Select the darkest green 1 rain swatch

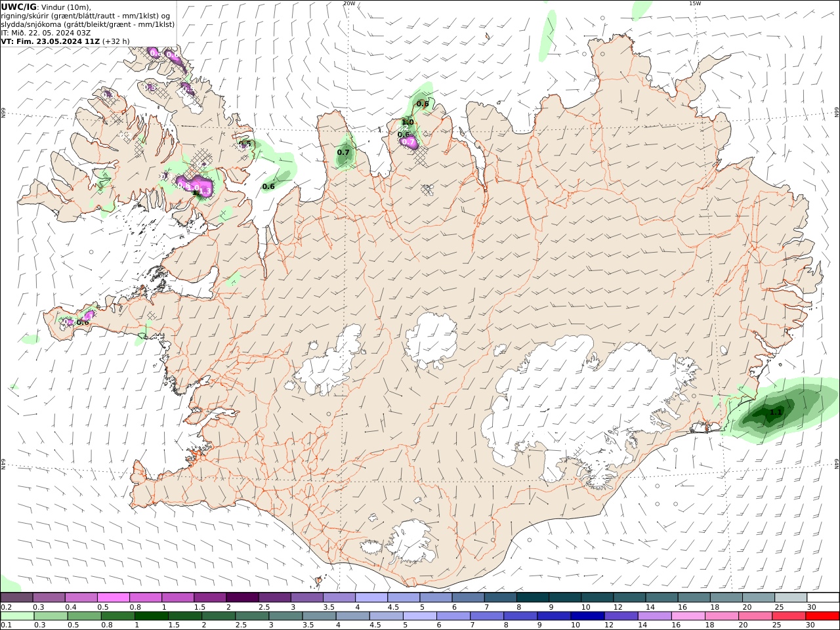[x=151, y=616]
